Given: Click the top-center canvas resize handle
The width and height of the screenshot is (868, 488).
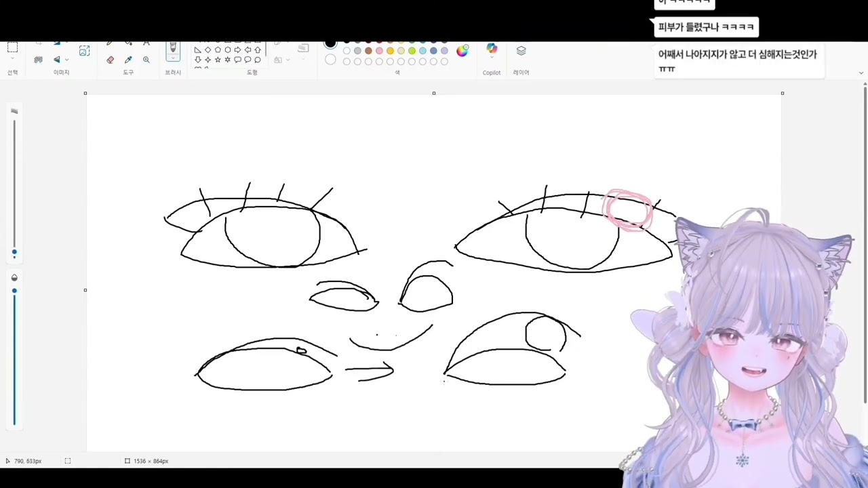Looking at the screenshot, I should point(434,93).
